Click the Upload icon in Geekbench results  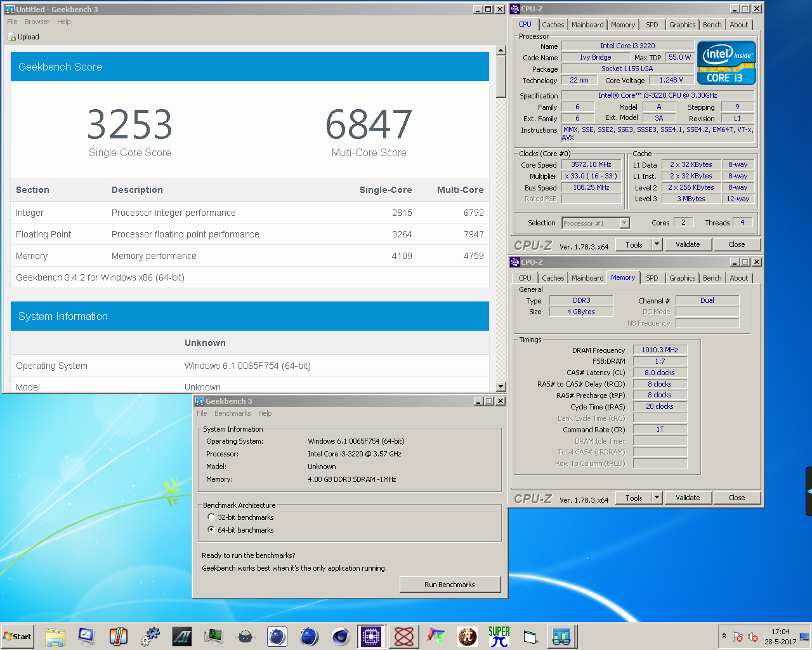pyautogui.click(x=11, y=37)
